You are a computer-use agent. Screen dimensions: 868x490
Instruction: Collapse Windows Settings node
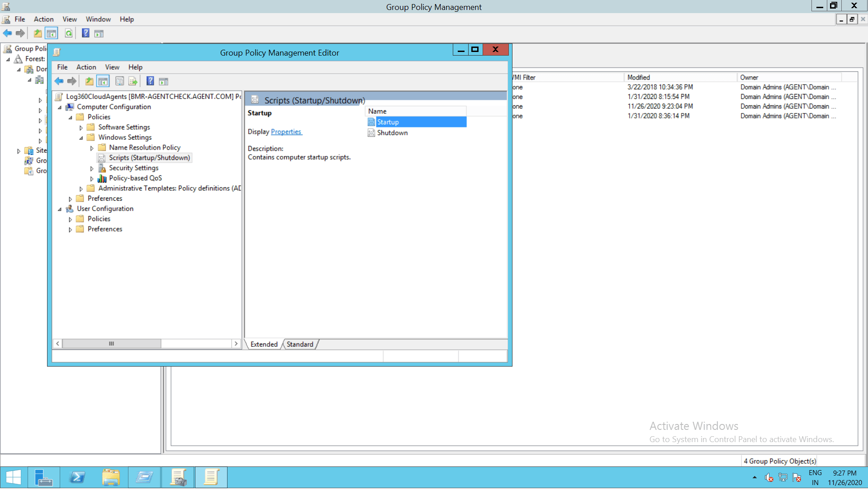(81, 138)
